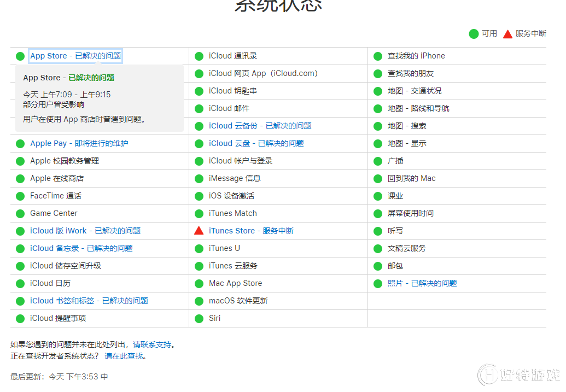Click green status dot beside Mac App Store
566x392 pixels.
199,284
